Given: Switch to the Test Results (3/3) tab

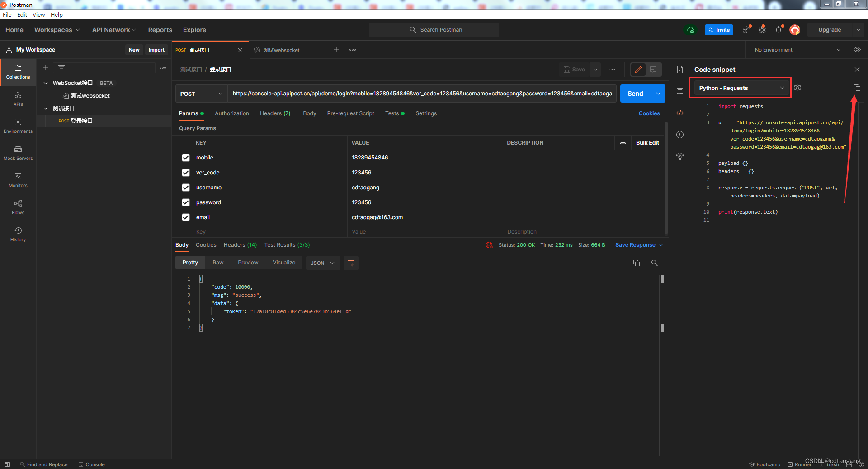Looking at the screenshot, I should tap(287, 245).
